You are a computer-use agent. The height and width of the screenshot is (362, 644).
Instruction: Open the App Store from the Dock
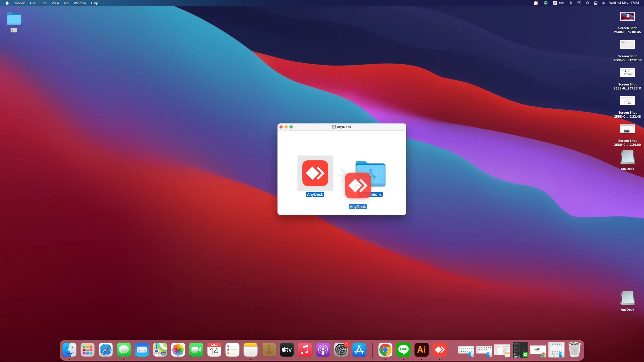coord(359,349)
